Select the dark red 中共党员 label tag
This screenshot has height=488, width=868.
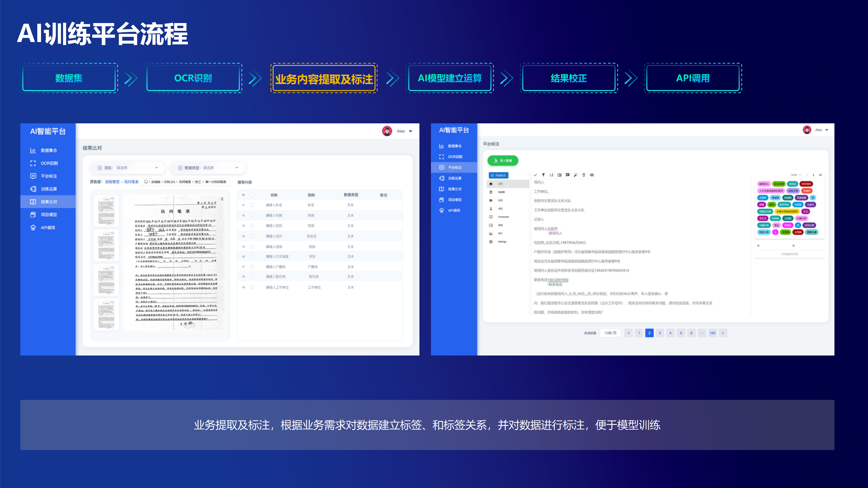[806, 184]
